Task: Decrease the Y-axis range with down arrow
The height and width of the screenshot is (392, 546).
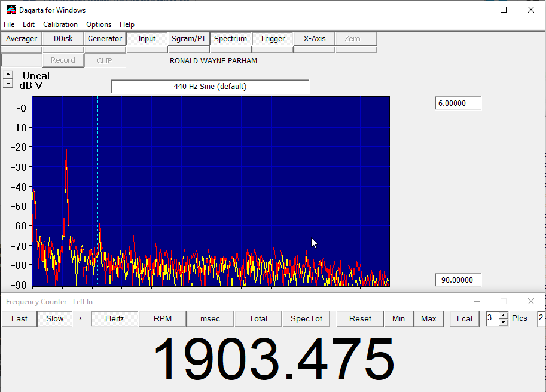Action: [7, 84]
